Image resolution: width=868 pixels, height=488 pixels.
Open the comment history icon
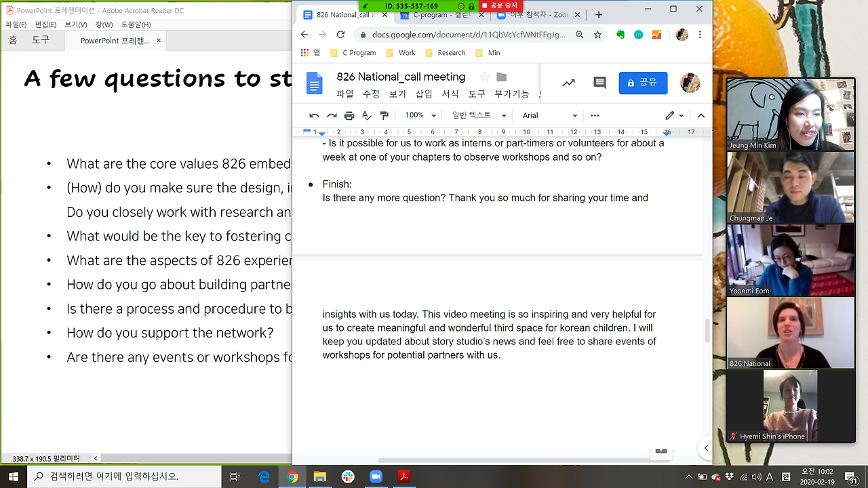click(x=599, y=83)
